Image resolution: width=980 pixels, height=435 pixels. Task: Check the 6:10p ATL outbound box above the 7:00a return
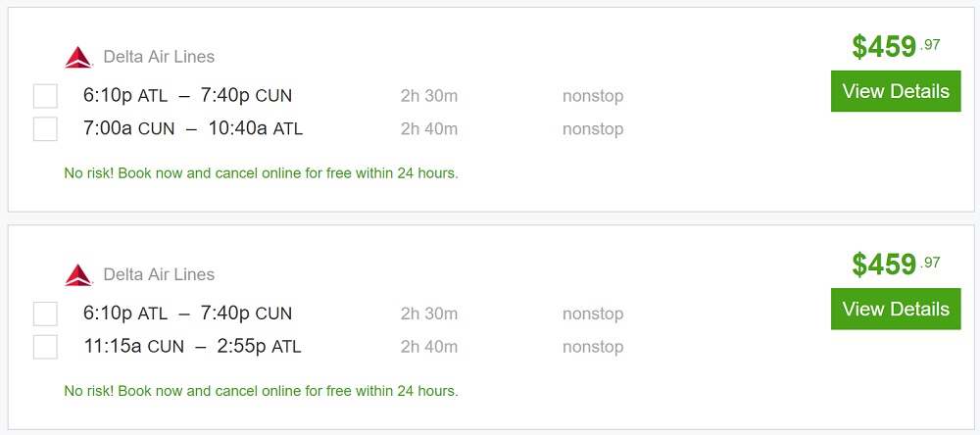[x=45, y=96]
